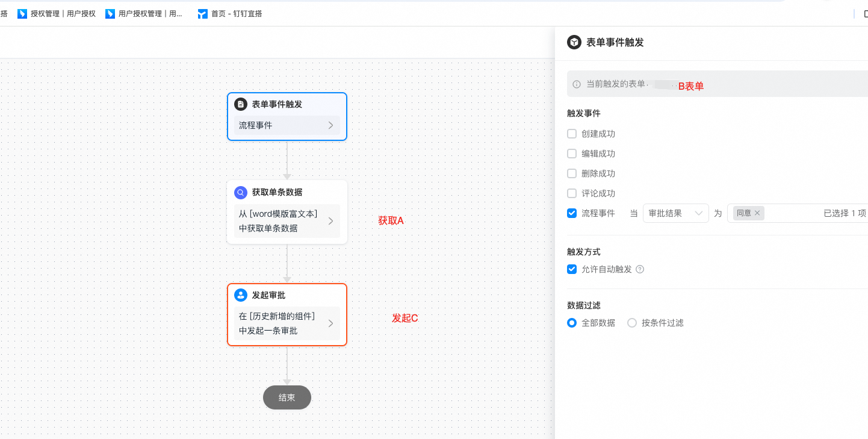Click the 结束 end node
The height and width of the screenshot is (439, 868).
[x=287, y=397]
